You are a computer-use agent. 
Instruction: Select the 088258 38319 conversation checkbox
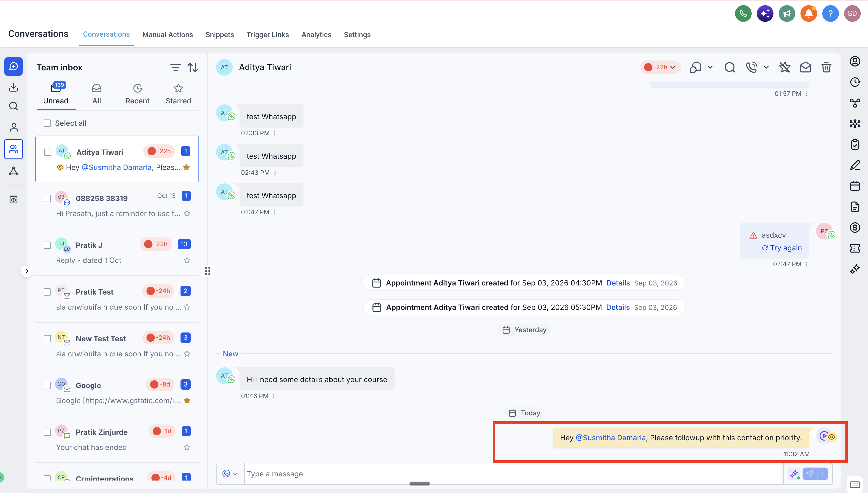[47, 198]
